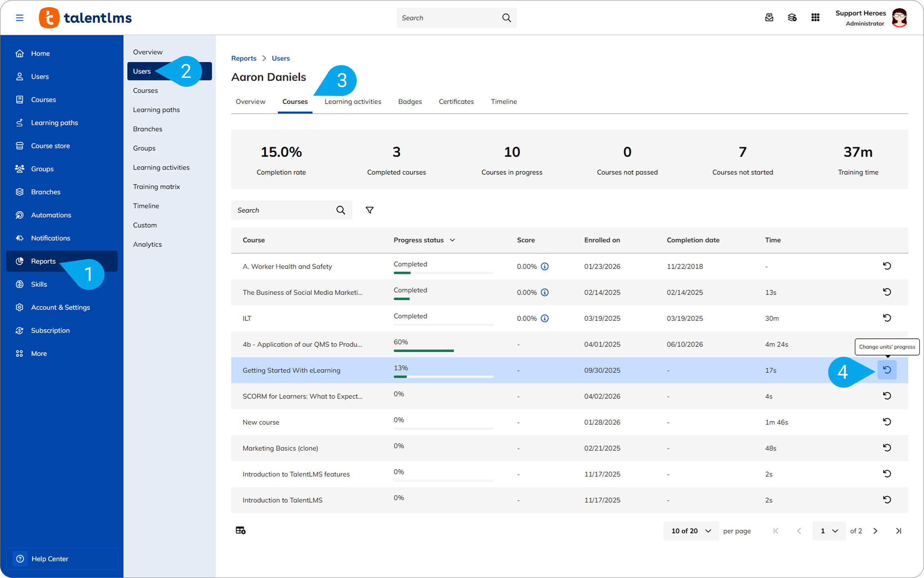Change units' progress for Business of Social Media
The height and width of the screenshot is (578, 924).
coord(887,292)
